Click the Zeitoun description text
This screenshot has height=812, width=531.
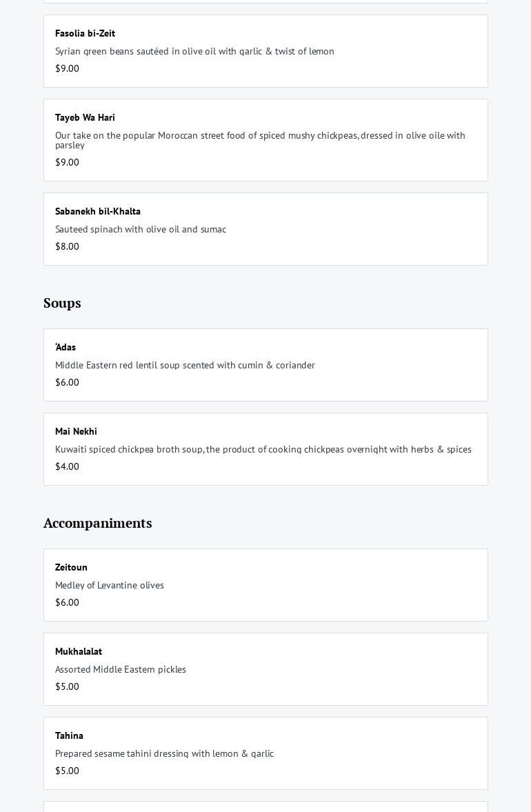click(110, 585)
